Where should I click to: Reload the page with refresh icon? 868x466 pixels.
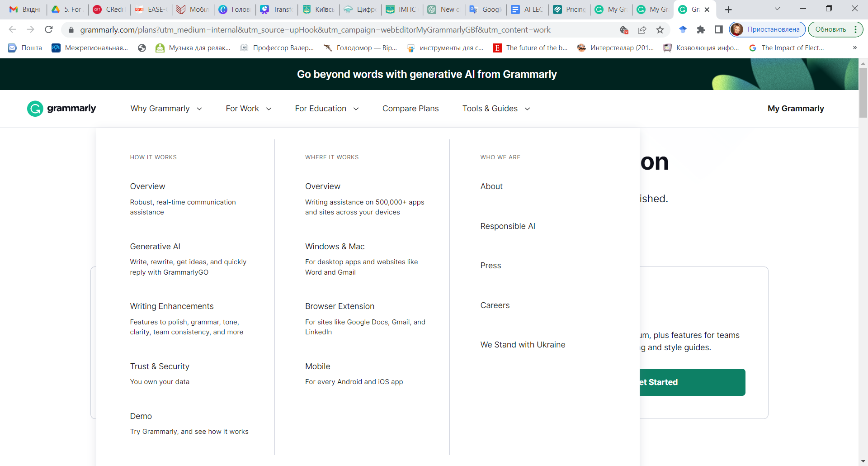point(49,30)
